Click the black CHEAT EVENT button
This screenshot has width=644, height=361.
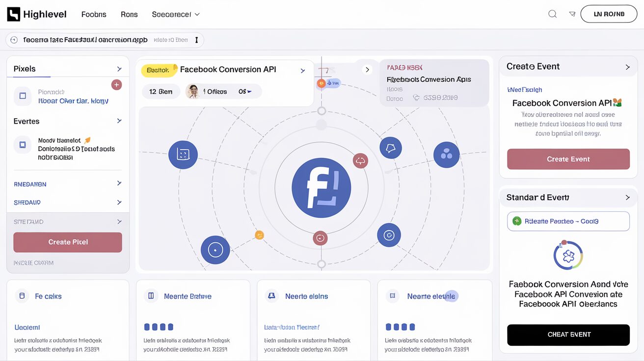(568, 335)
